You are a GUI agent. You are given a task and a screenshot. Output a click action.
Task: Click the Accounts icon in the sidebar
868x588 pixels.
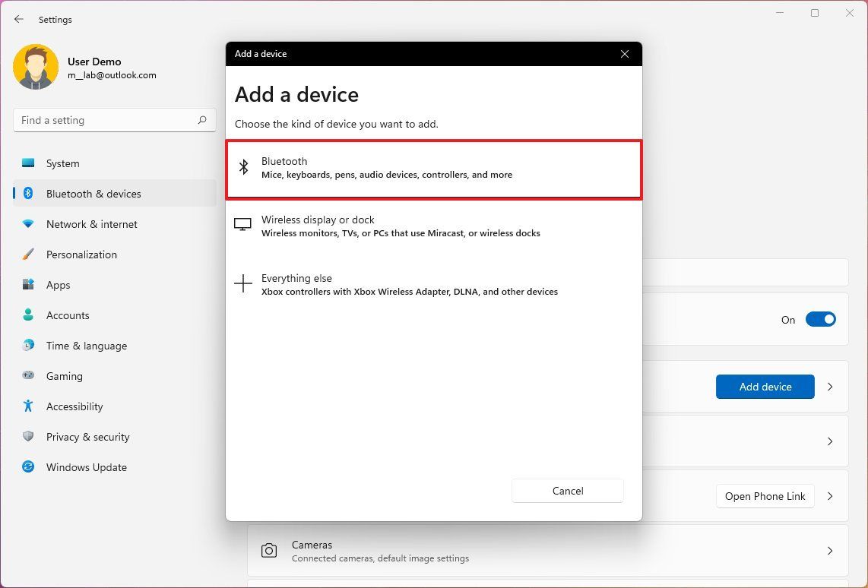(x=28, y=315)
